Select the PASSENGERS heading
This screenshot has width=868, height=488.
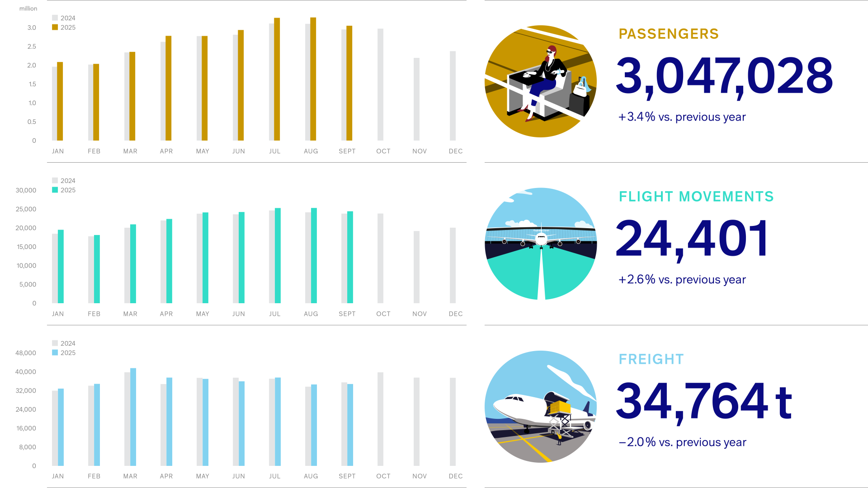tap(669, 34)
